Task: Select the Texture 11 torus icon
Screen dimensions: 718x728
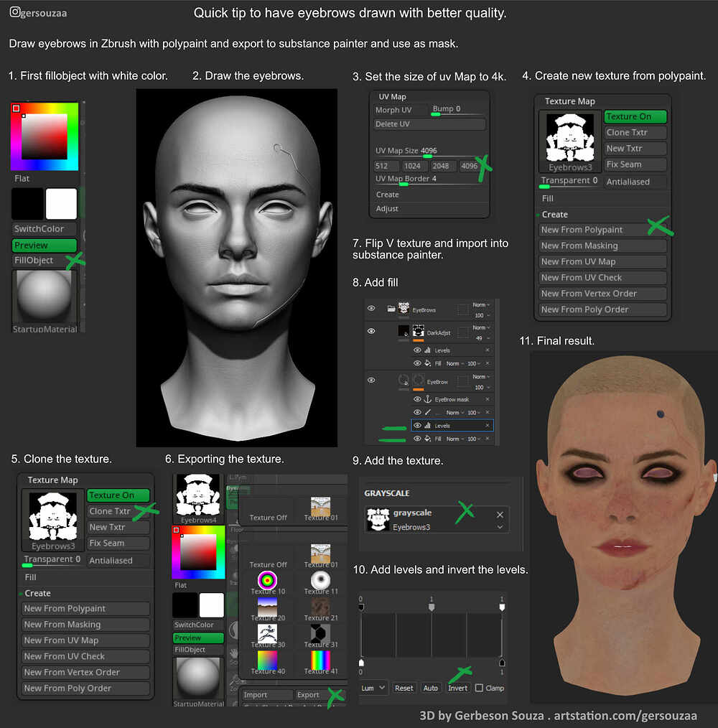Action: tap(320, 579)
